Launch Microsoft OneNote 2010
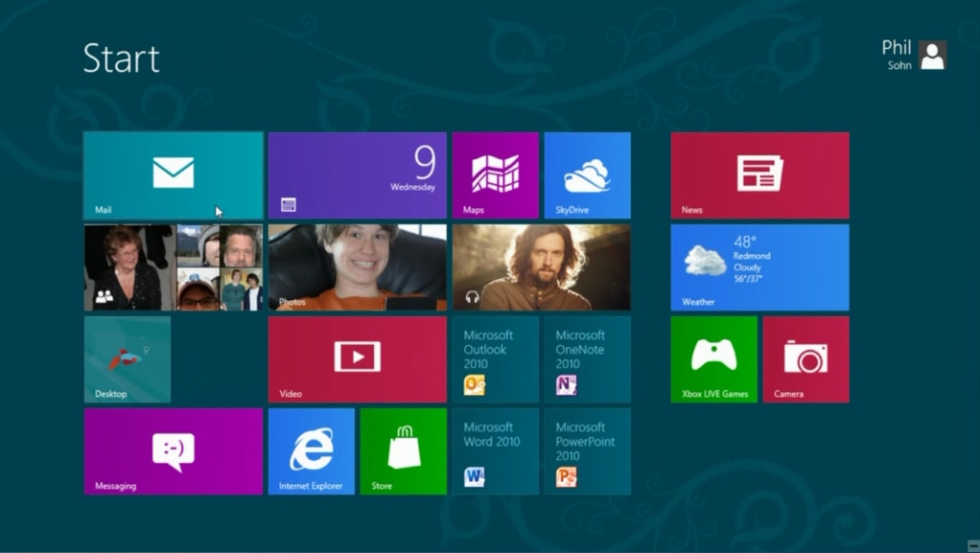980x553 pixels. 587,358
